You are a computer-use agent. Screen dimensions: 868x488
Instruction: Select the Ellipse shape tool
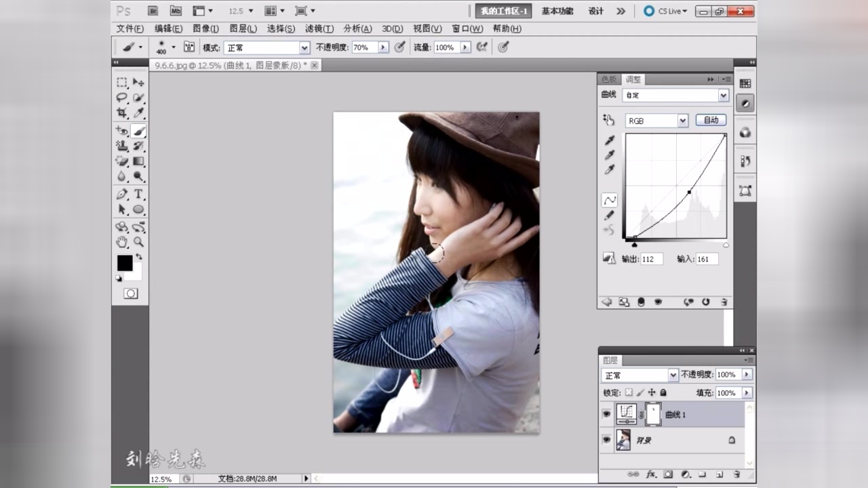[x=138, y=210]
